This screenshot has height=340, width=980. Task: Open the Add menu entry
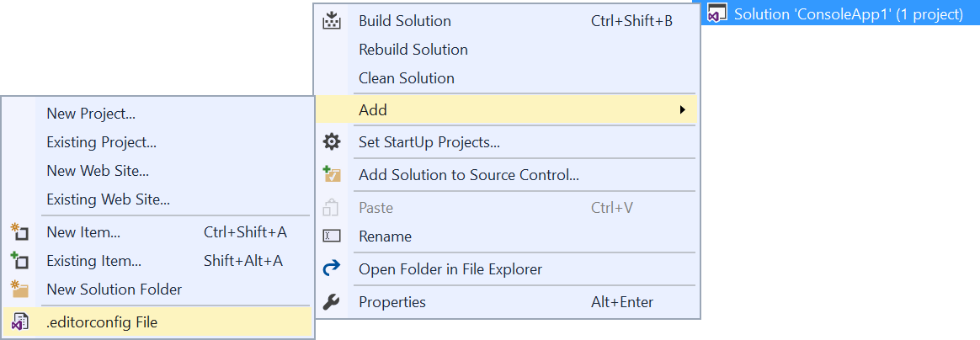point(507,110)
